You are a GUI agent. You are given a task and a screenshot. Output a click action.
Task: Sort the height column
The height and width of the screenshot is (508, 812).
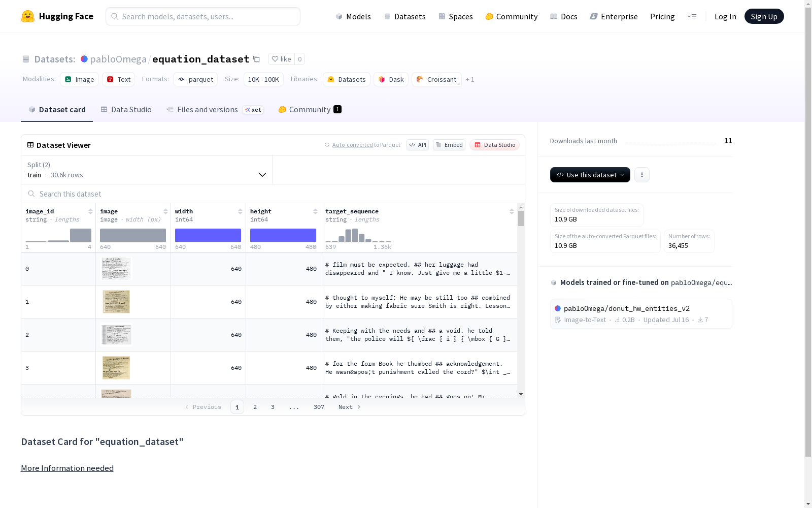[x=315, y=211]
